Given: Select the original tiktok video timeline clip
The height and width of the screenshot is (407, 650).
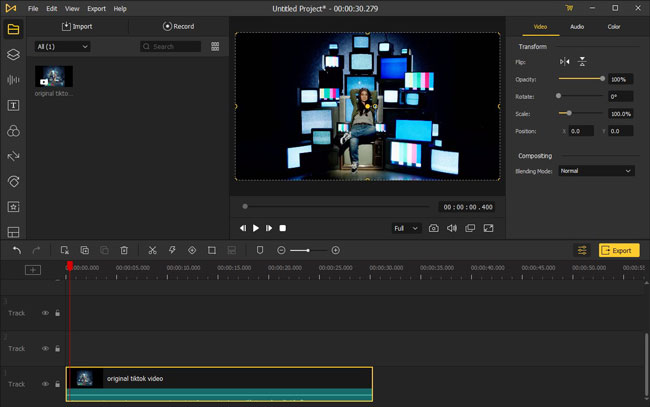Looking at the screenshot, I should [x=219, y=384].
